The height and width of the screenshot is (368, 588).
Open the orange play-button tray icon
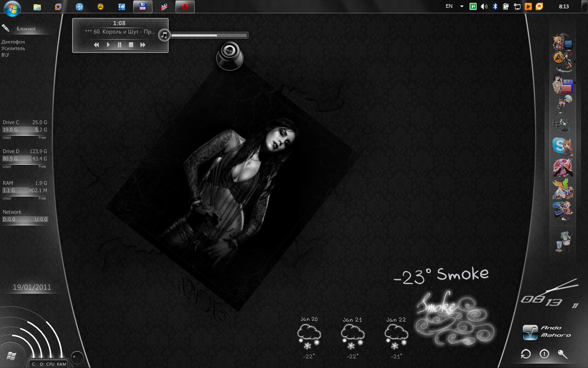pos(528,6)
